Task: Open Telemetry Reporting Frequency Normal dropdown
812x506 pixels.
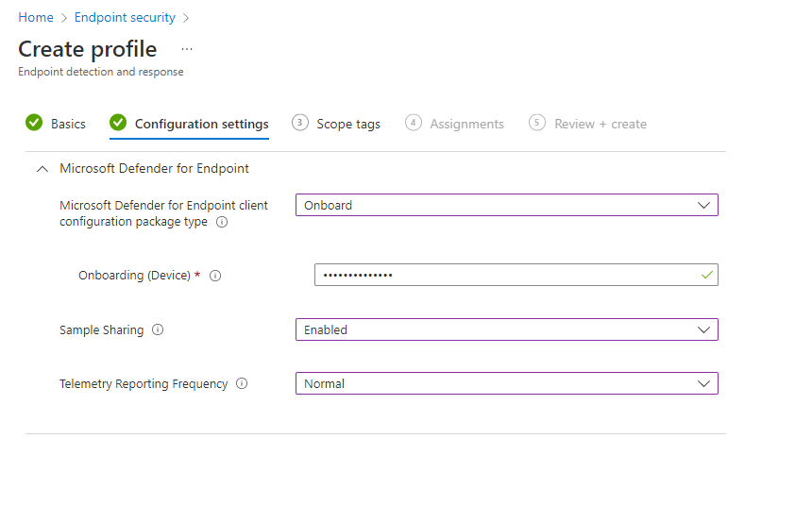Action: tap(506, 384)
